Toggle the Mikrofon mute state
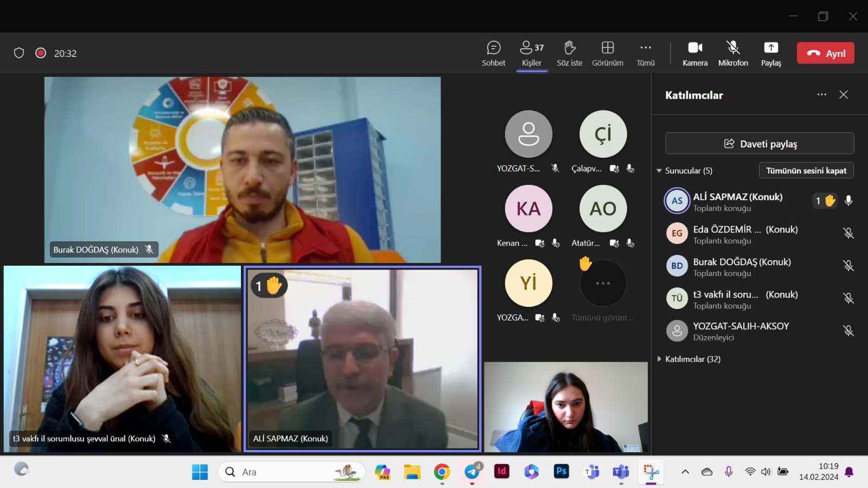The image size is (868, 488). [x=733, y=54]
